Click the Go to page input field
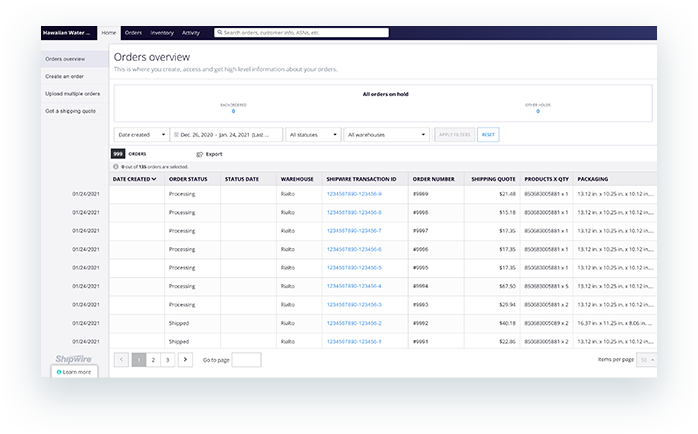 pyautogui.click(x=246, y=359)
